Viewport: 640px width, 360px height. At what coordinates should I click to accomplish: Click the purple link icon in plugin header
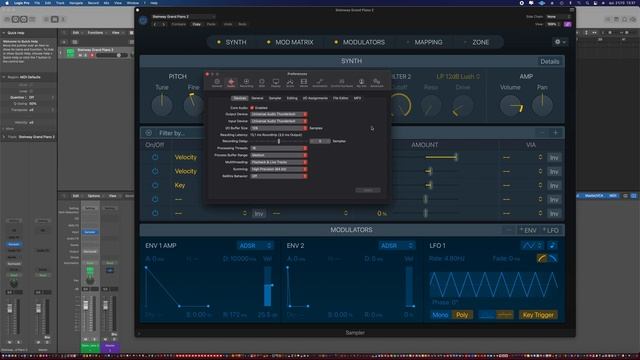tap(567, 24)
